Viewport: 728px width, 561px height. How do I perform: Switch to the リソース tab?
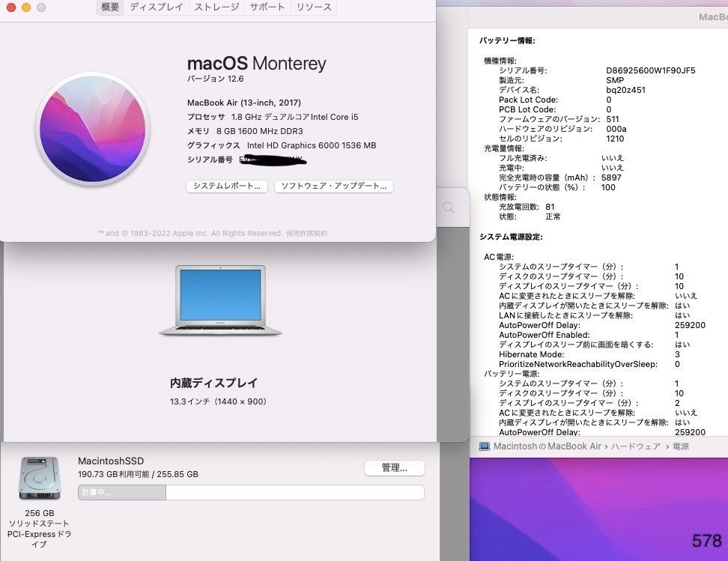click(313, 7)
